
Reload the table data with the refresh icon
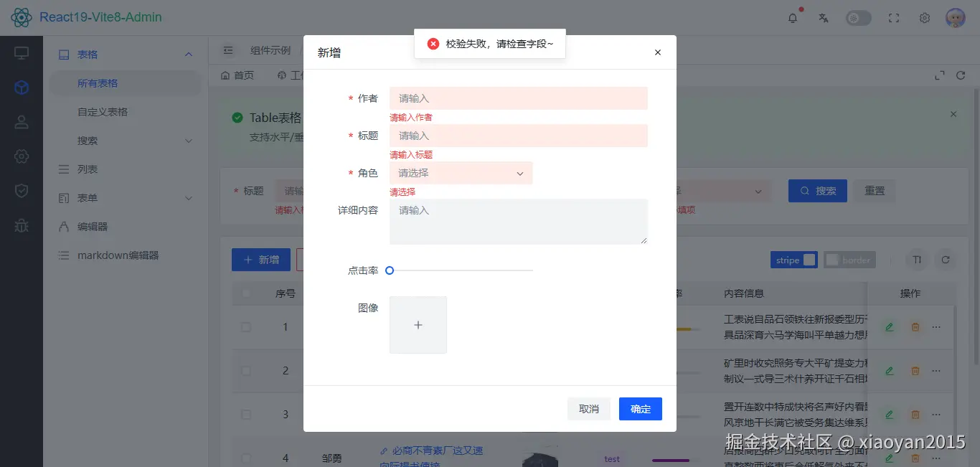click(x=946, y=260)
